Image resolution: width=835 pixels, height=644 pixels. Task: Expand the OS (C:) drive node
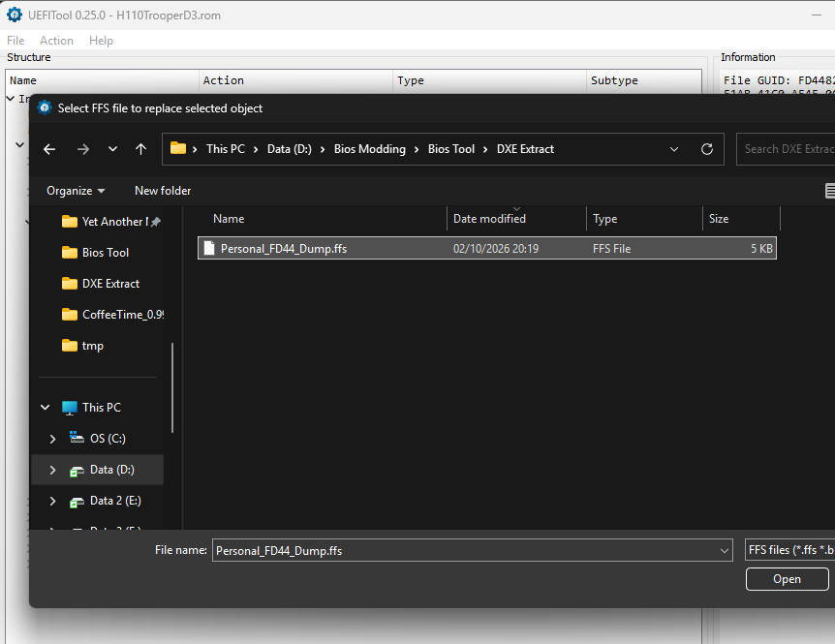coord(52,439)
